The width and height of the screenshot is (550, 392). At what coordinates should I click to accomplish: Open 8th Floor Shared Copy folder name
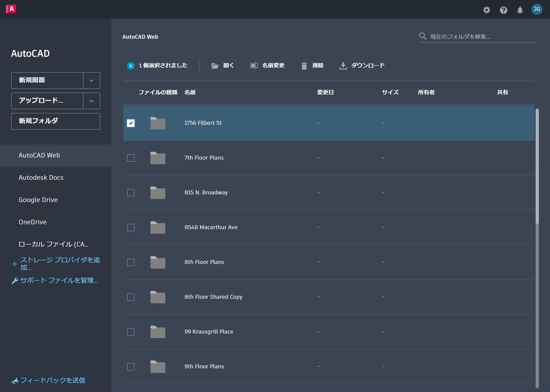coord(213,297)
